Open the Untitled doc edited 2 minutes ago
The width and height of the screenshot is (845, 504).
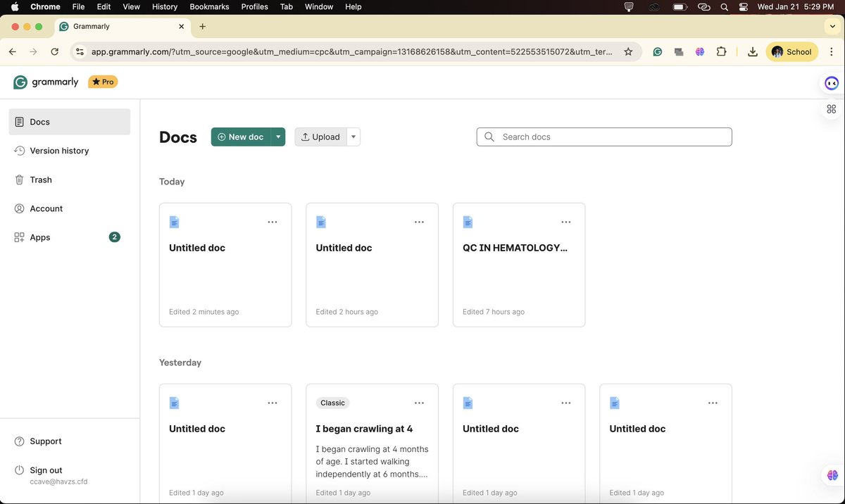tap(225, 265)
